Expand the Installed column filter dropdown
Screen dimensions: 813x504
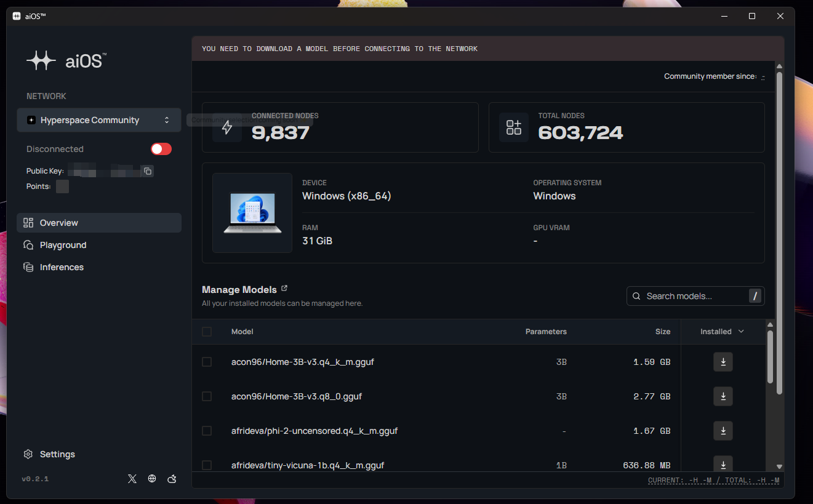[x=723, y=332]
